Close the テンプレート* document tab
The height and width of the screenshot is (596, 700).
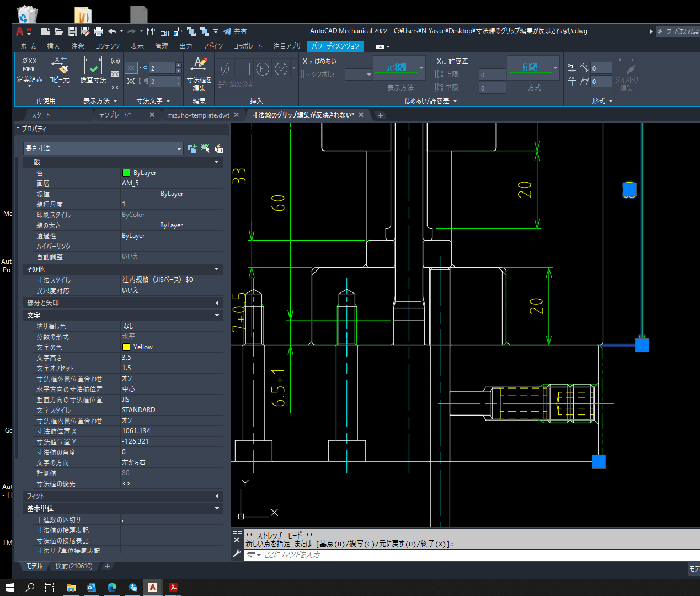tap(152, 115)
